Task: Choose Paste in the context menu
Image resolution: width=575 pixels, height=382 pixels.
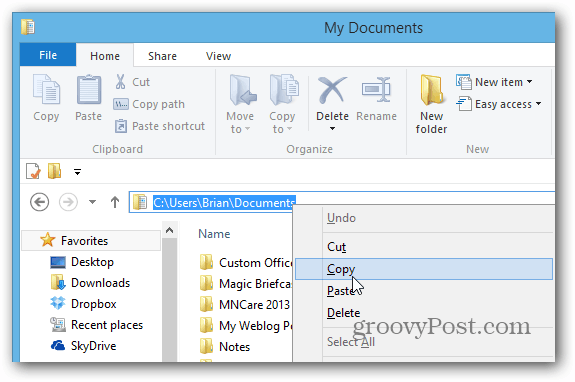Action: point(424,291)
